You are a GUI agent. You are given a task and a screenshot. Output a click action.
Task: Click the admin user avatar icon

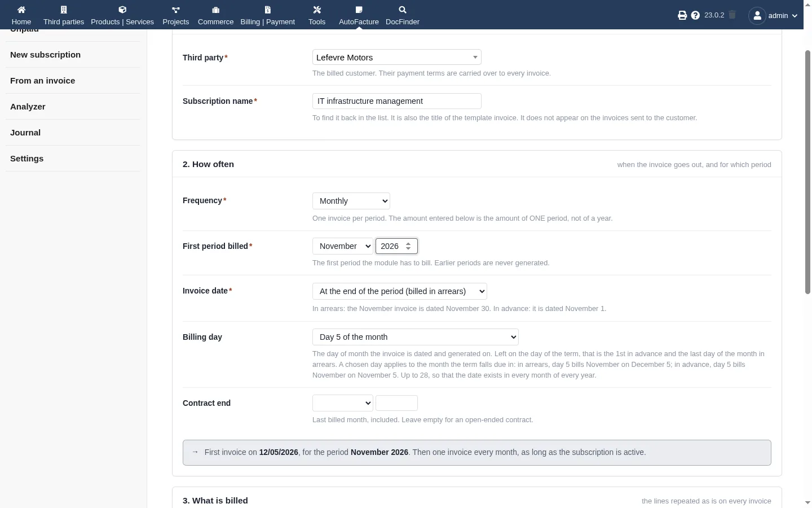(x=757, y=15)
